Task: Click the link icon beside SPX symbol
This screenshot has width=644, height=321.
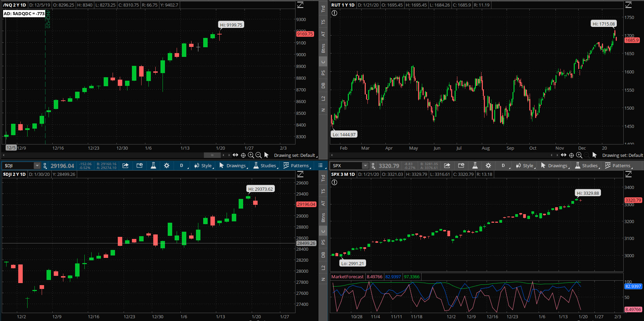Action: tap(373, 166)
